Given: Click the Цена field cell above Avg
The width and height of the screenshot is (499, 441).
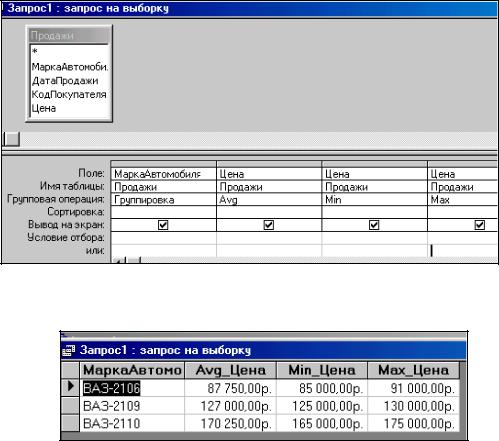Looking at the screenshot, I should click(x=269, y=174).
